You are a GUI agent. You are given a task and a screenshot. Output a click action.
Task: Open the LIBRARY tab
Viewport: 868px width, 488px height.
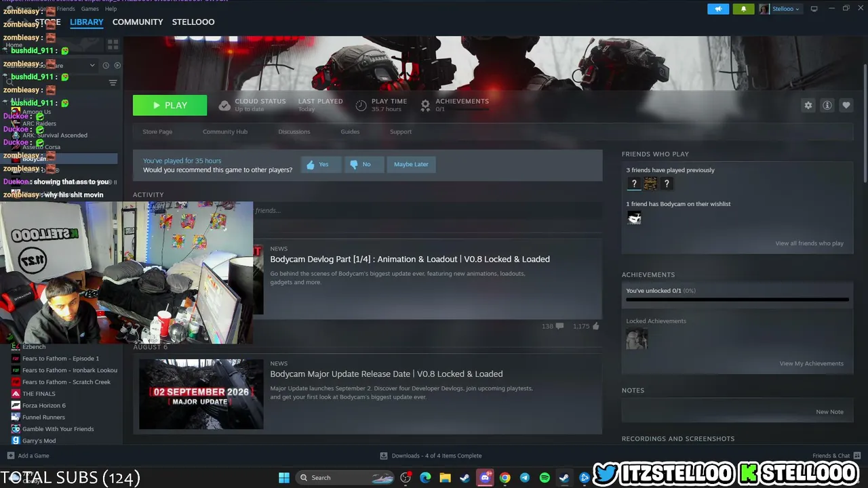pyautogui.click(x=87, y=22)
